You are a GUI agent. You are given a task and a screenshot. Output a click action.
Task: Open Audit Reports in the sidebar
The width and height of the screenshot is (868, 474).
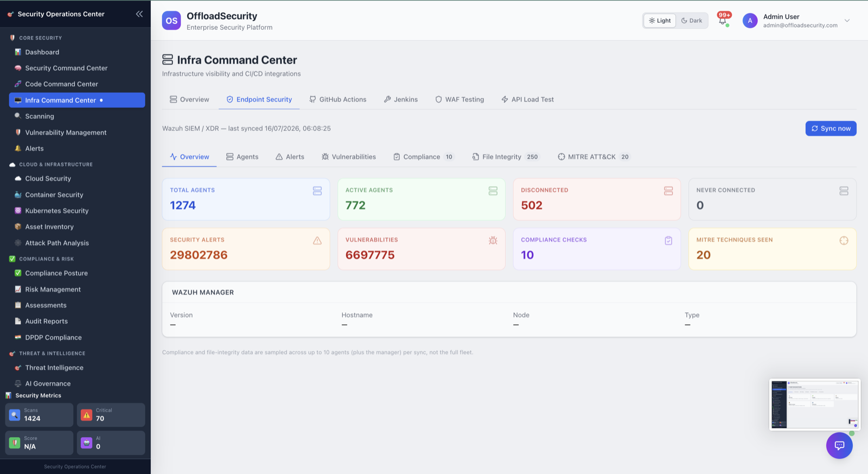click(x=76, y=321)
